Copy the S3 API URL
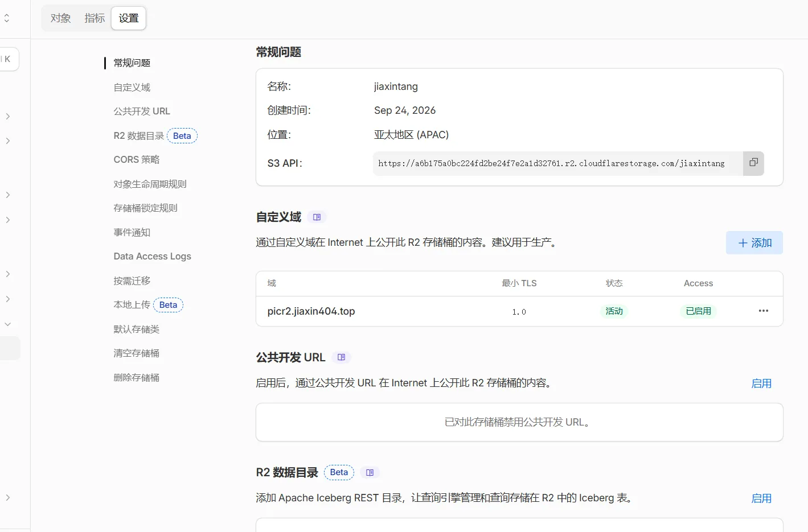 (753, 163)
